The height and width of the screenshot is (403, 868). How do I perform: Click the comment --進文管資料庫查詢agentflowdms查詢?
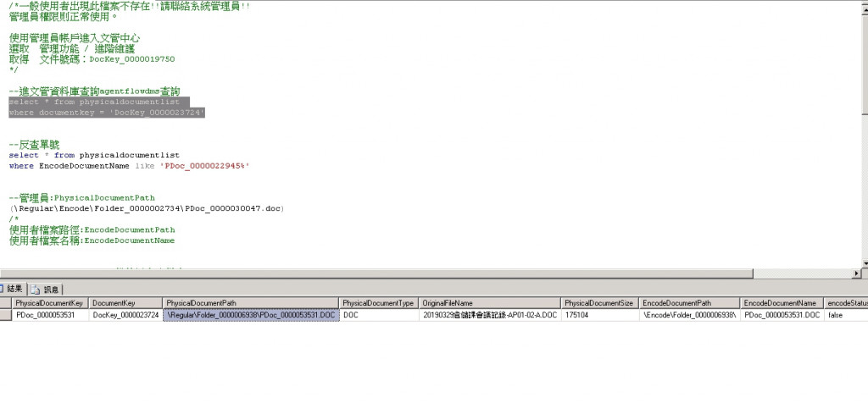tap(94, 91)
